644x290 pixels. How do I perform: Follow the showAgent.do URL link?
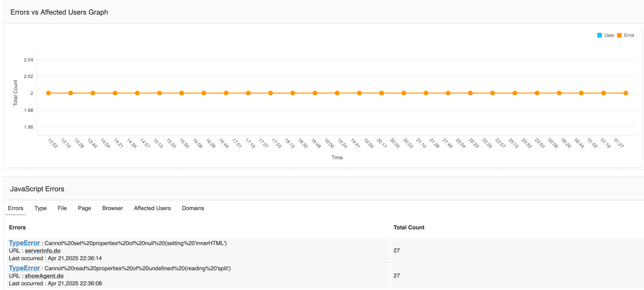tap(44, 276)
